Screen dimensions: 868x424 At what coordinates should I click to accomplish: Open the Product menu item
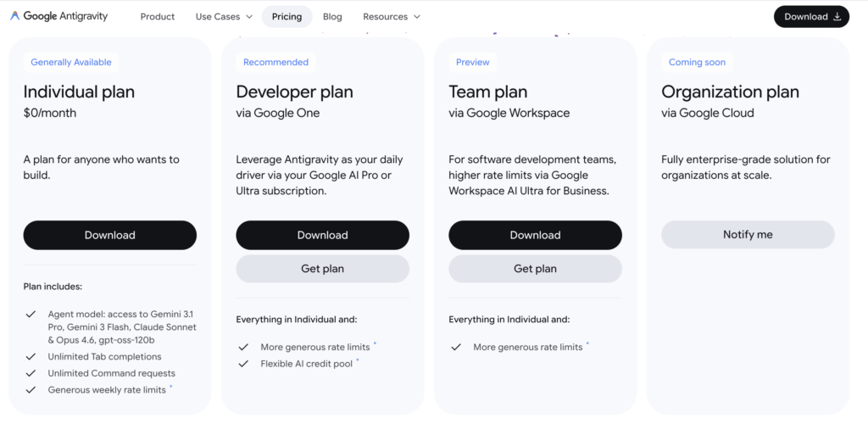click(x=158, y=16)
